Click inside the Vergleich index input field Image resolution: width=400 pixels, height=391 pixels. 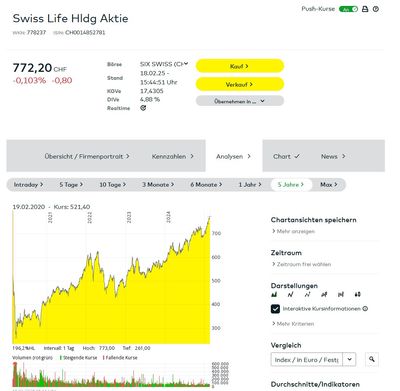(x=307, y=359)
